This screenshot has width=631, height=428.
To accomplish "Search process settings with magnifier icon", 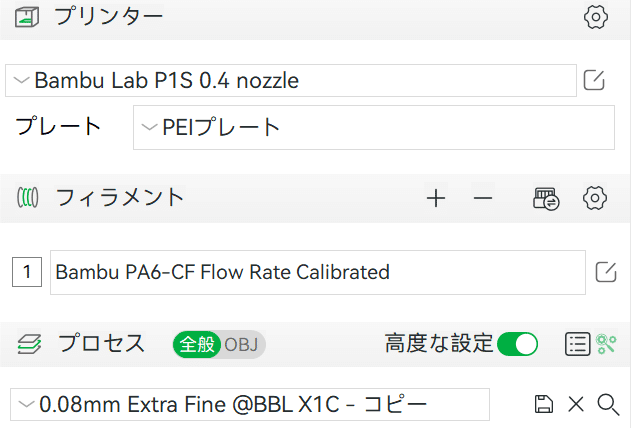I will coord(608,404).
